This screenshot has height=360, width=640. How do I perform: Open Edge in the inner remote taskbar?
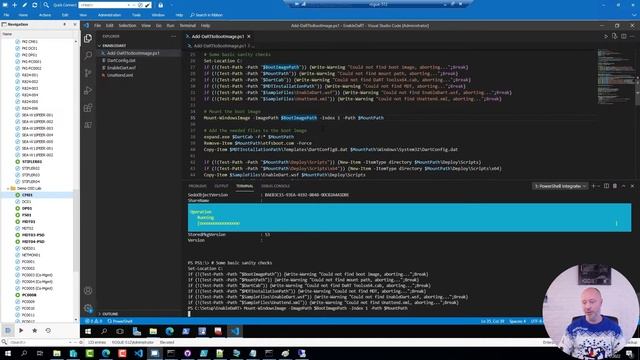[169, 331]
